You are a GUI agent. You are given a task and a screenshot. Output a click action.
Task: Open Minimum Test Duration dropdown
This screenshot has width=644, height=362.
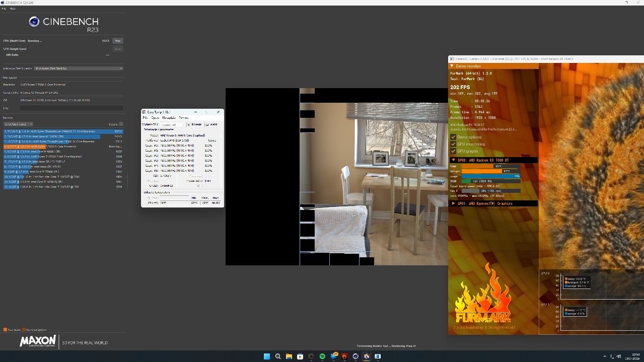click(79, 68)
